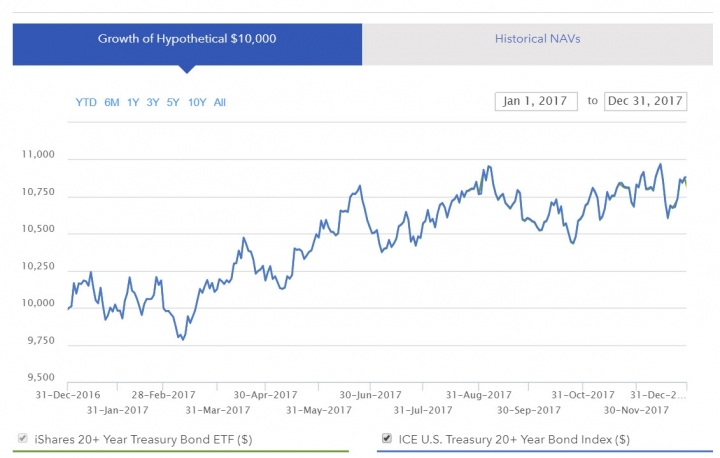Click the 31-Aug-2017 axis marker

pyautogui.click(x=478, y=395)
